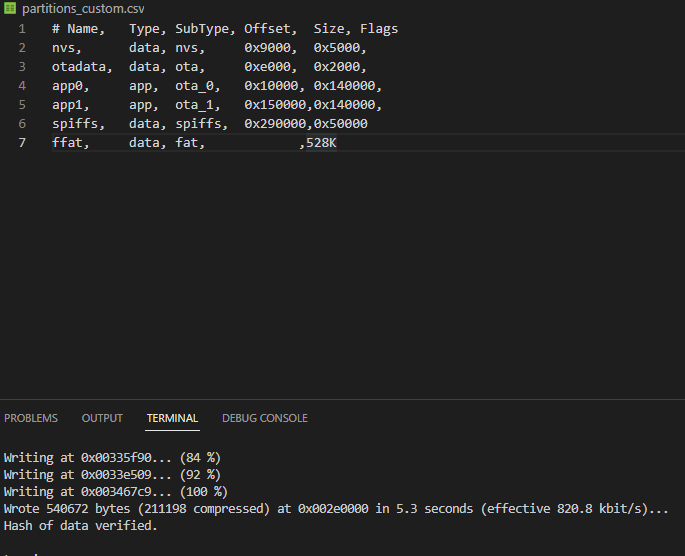The image size is (685, 556).
Task: Click the '0x2000,' size value
Action: click(x=340, y=67)
